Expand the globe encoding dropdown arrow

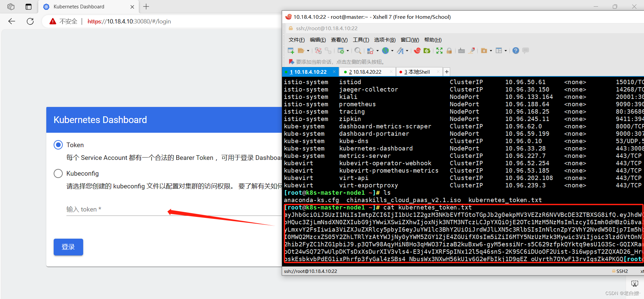[392, 51]
